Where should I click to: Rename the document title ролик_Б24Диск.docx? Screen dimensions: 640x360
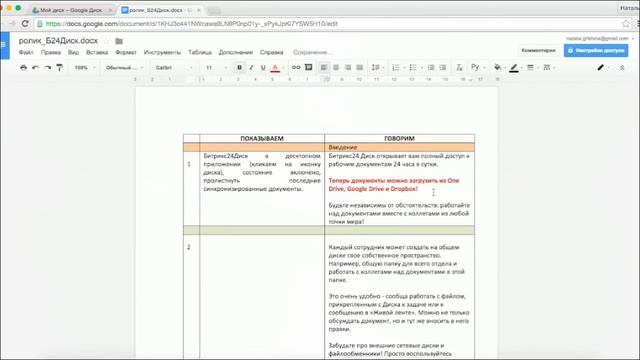click(58, 41)
